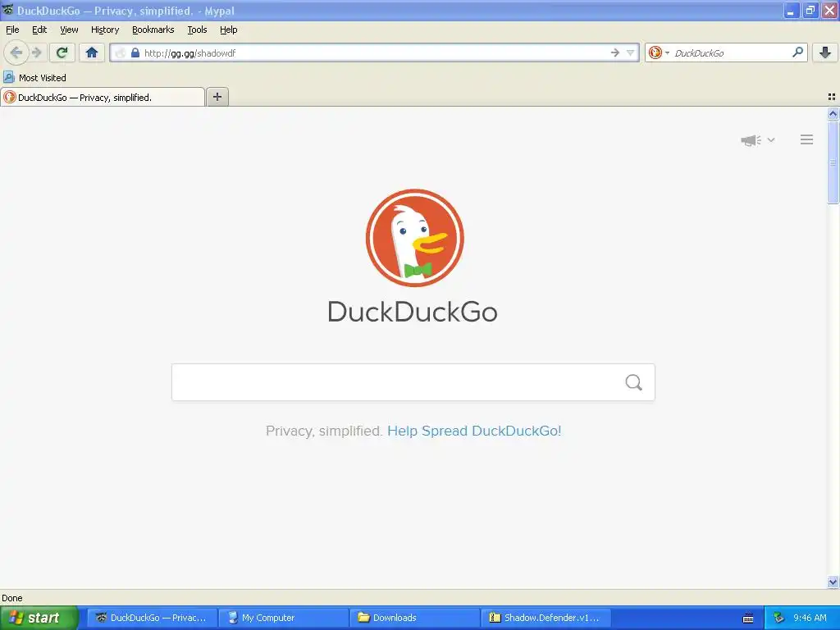The width and height of the screenshot is (840, 630).
Task: Open the View menu
Action: click(x=69, y=30)
